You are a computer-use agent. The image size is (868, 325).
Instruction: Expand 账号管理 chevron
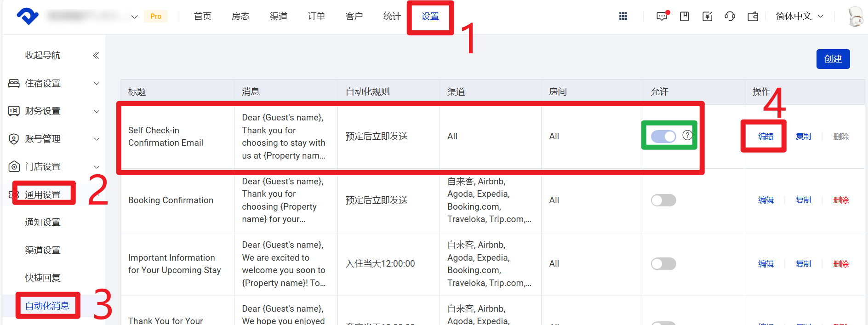[x=97, y=139]
